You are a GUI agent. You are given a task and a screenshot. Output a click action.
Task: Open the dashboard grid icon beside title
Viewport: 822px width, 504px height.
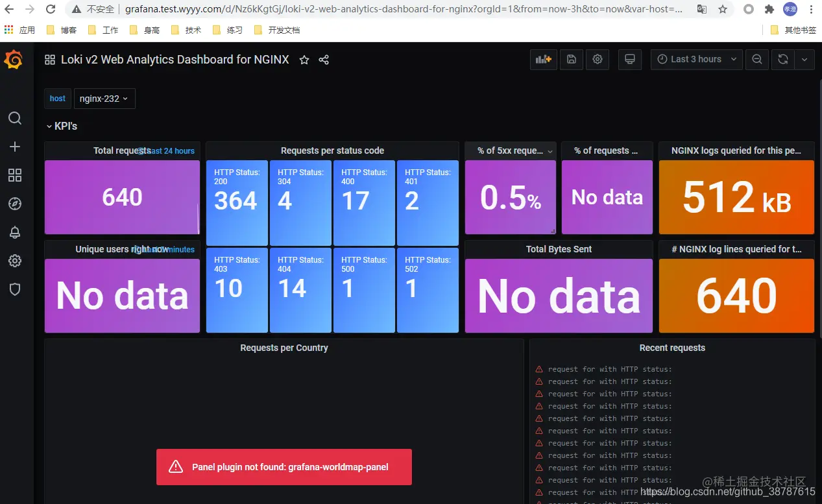[50, 60]
